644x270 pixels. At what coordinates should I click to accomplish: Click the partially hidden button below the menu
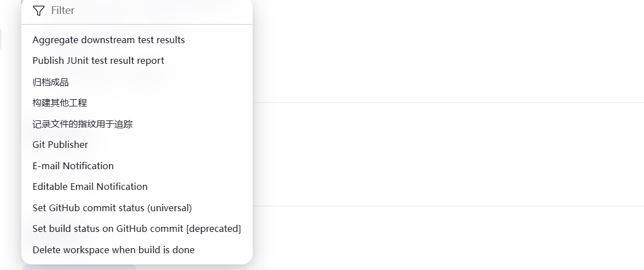[x=79, y=267]
